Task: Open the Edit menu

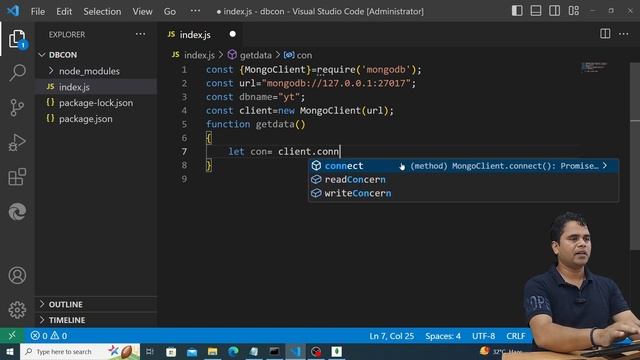Action: click(x=64, y=11)
